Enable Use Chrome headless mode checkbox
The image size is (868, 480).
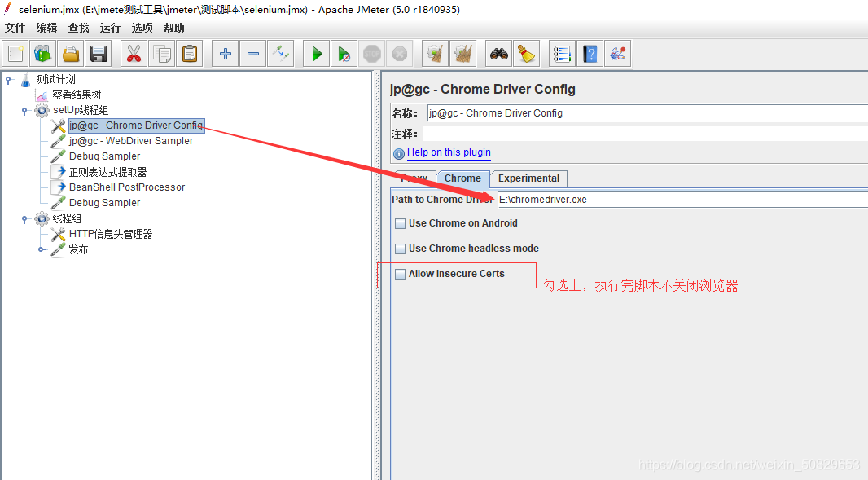tap(401, 249)
